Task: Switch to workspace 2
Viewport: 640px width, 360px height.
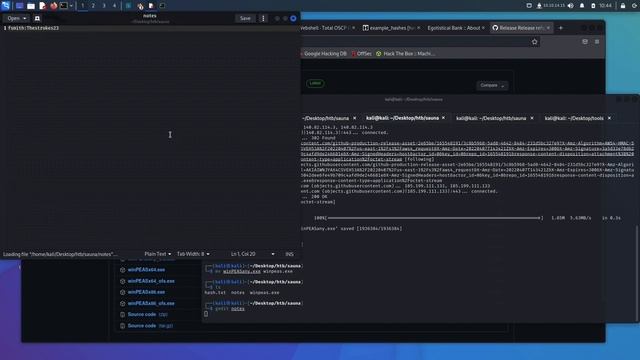Action: coord(93,6)
